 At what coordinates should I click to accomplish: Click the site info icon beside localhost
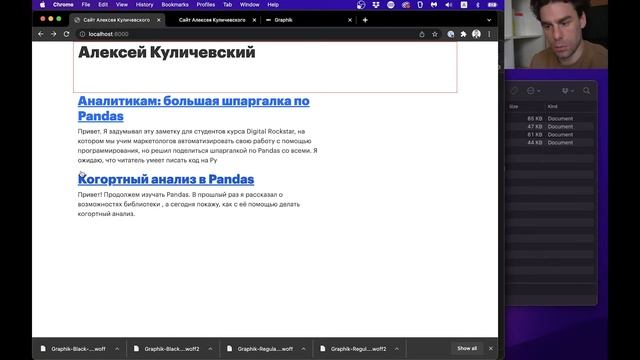[x=82, y=34]
